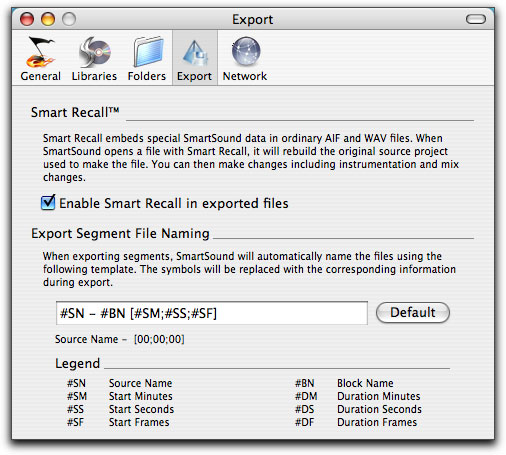Screen dimensions: 506x455
Task: Open the Folders preferences pane
Action: coord(147,59)
